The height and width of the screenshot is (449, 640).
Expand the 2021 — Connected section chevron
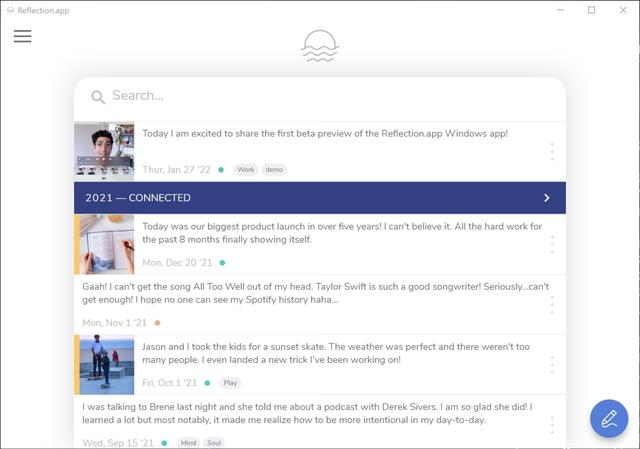pyautogui.click(x=547, y=198)
